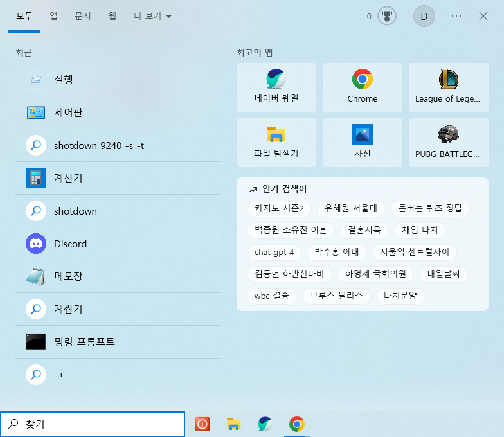The image size is (504, 437).
Task: Search trending term wbc 결승
Action: [271, 296]
